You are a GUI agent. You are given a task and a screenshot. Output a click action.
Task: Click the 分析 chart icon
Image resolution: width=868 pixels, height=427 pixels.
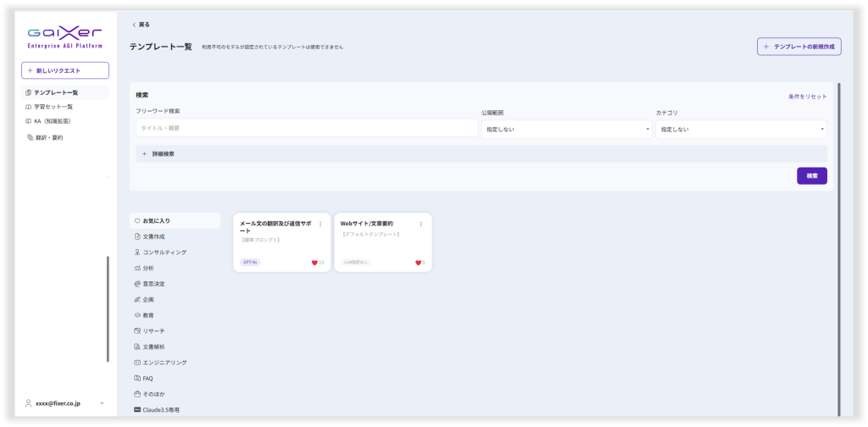point(137,268)
